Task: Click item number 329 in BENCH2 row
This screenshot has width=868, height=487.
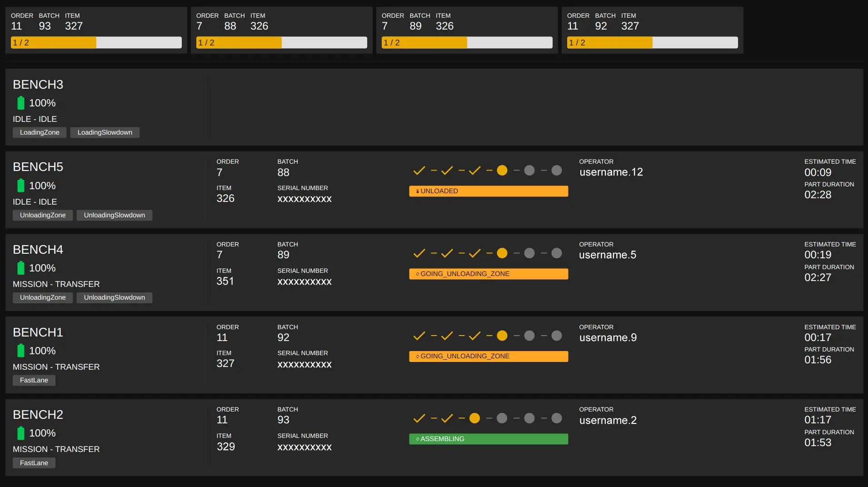Action: coord(226,447)
